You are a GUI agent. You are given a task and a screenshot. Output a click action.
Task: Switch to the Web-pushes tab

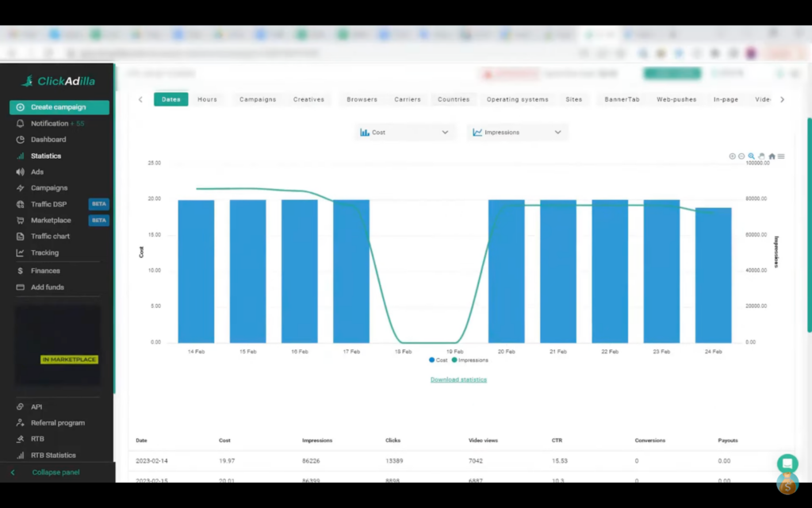pyautogui.click(x=676, y=99)
